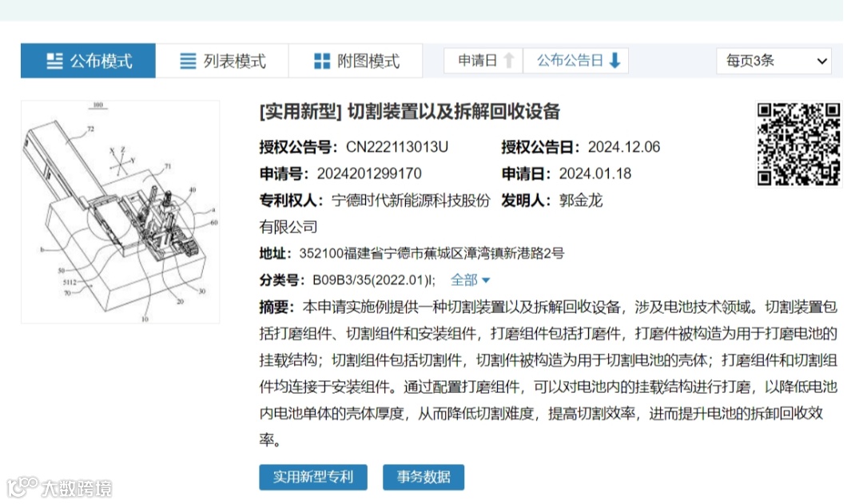863x504 pixels.
Task: Click the 附图模式 grid icon
Action: point(322,61)
